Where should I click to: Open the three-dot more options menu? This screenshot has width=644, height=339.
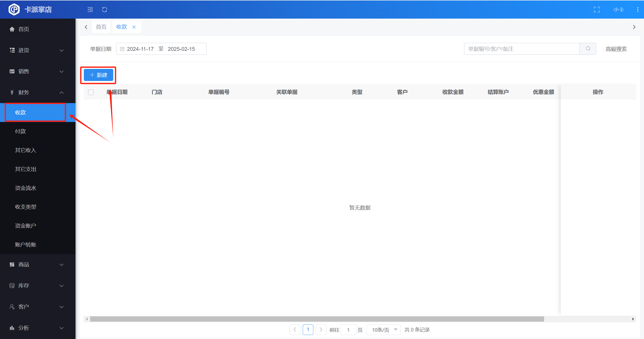pos(637,10)
